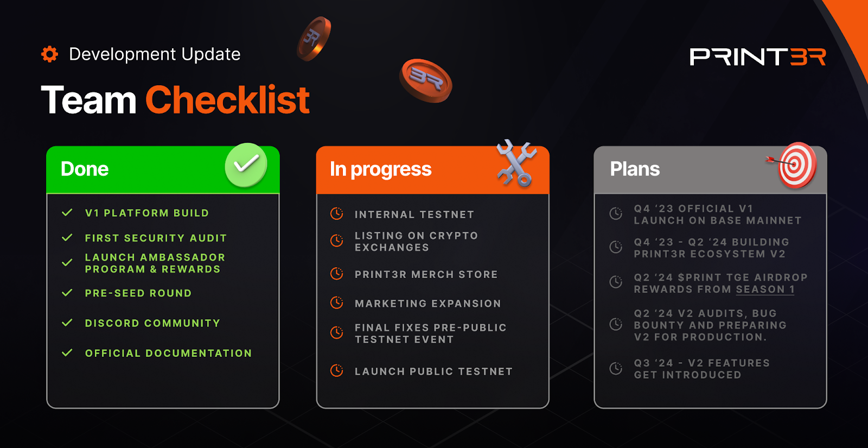Click the clock icon beside Internal Testnet
Screen dimensions: 868x448
point(337,214)
